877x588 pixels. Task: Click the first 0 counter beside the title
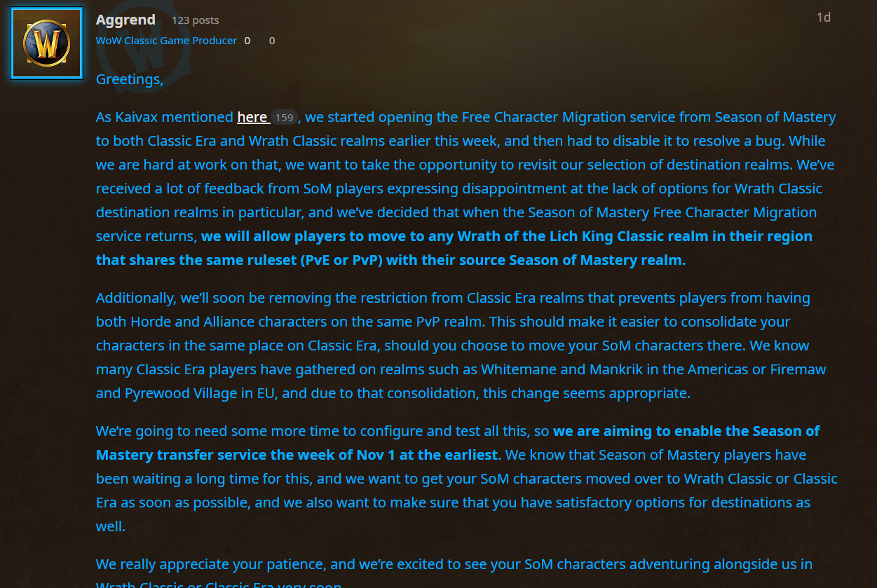[x=247, y=41]
